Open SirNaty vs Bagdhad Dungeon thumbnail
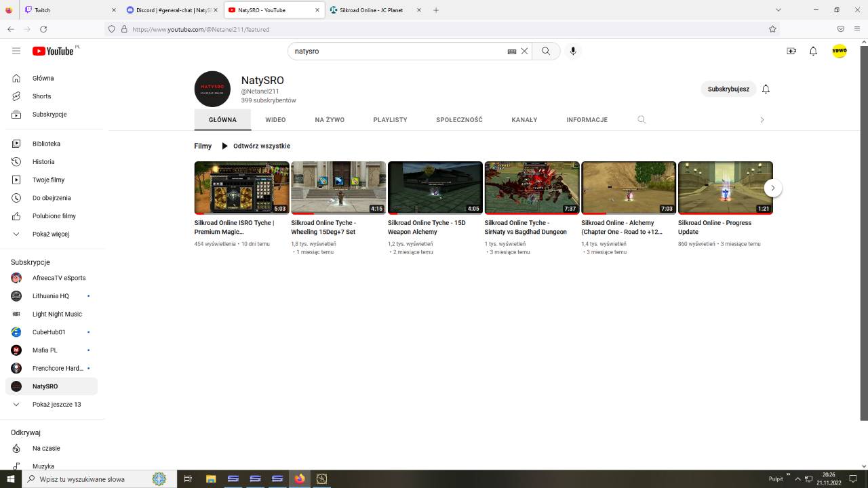Screen dimensions: 868x488 532,188
